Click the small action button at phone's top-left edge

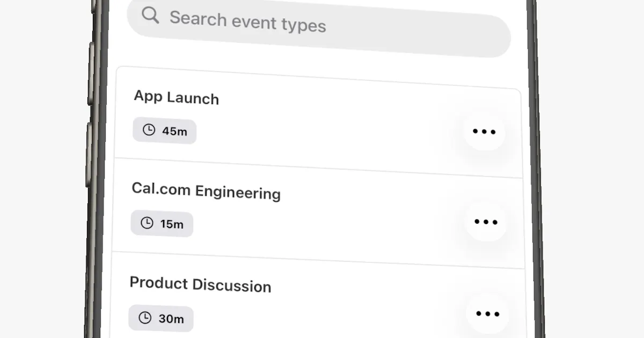click(93, 5)
